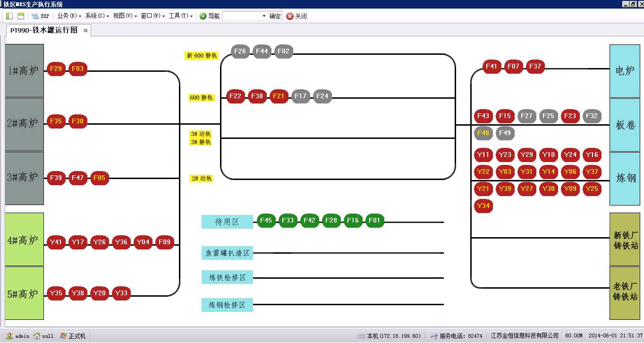Select ladle F29 at 1#高炉
The image size is (644, 343).
pos(56,69)
